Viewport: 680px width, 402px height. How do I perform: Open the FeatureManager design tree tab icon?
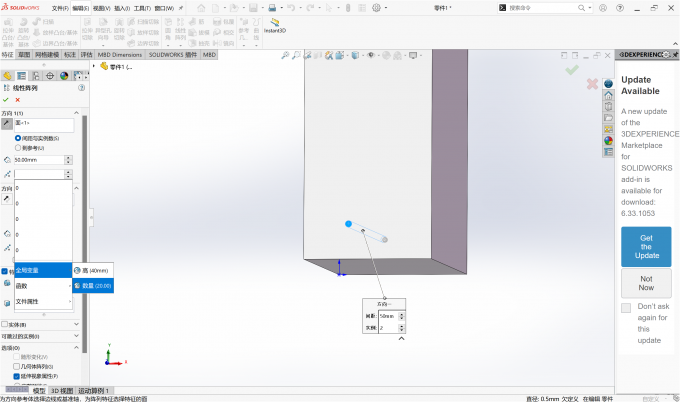click(7, 76)
